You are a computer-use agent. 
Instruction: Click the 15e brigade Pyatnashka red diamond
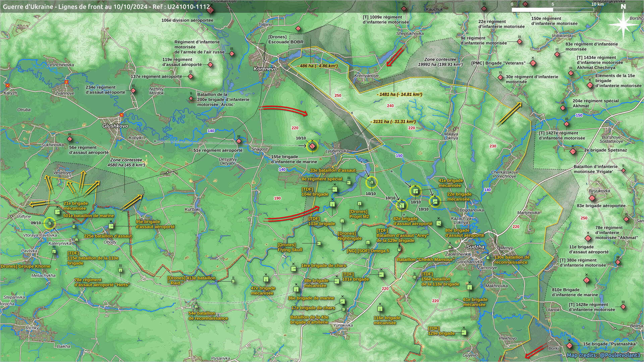coord(569,345)
